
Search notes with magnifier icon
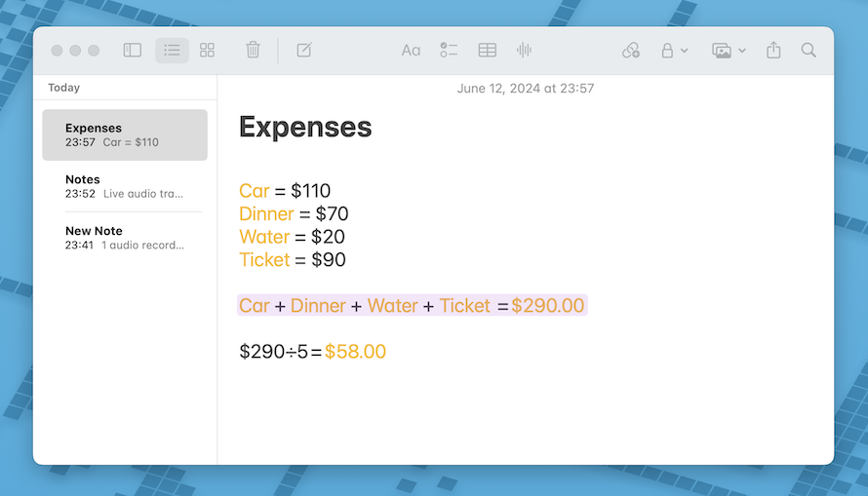pos(809,51)
